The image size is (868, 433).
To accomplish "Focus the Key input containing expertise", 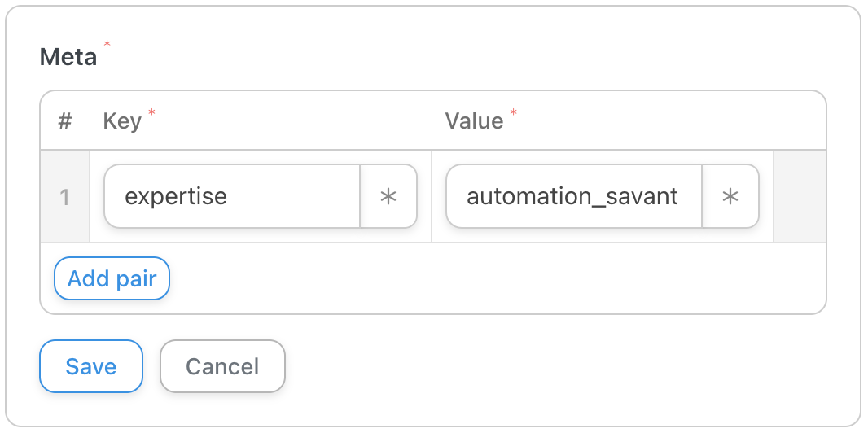I will [x=232, y=196].
